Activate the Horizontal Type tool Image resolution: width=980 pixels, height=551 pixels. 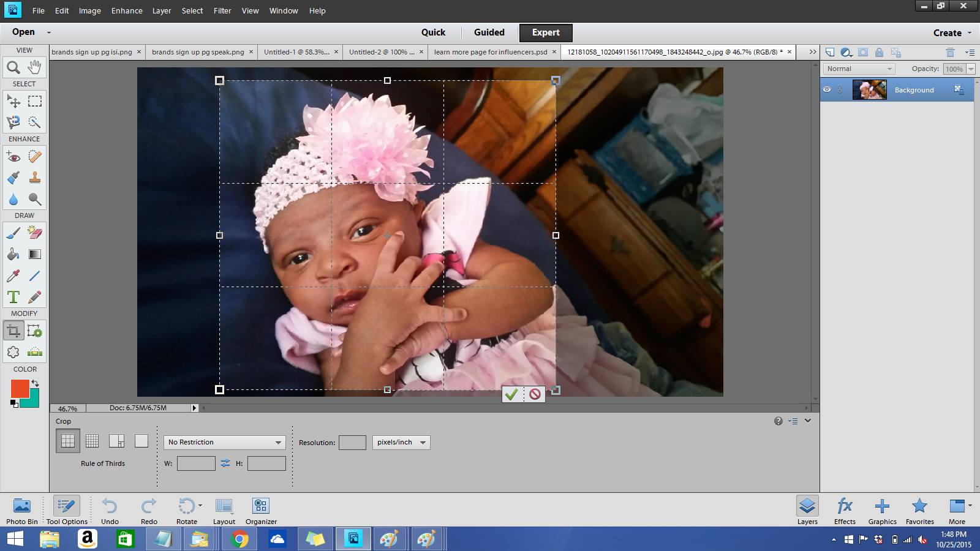pos(13,297)
